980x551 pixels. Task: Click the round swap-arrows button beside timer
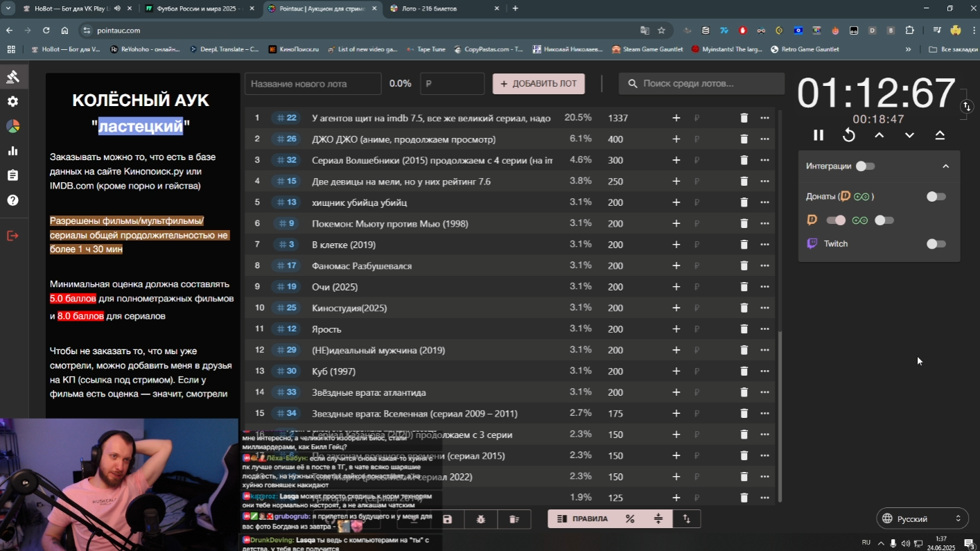pyautogui.click(x=967, y=106)
